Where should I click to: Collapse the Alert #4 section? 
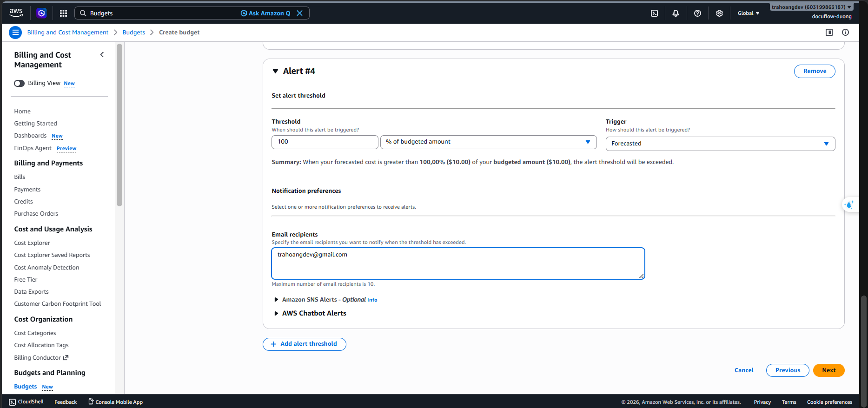[275, 71]
